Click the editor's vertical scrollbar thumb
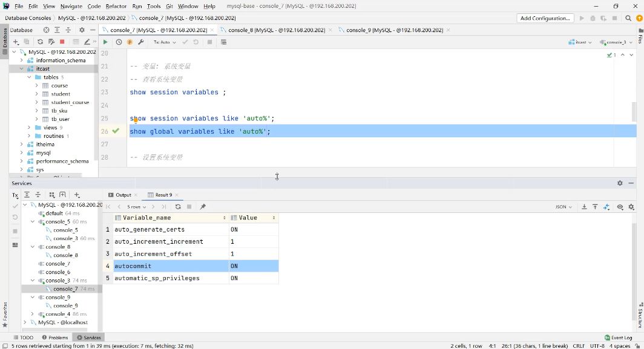 tap(634, 111)
